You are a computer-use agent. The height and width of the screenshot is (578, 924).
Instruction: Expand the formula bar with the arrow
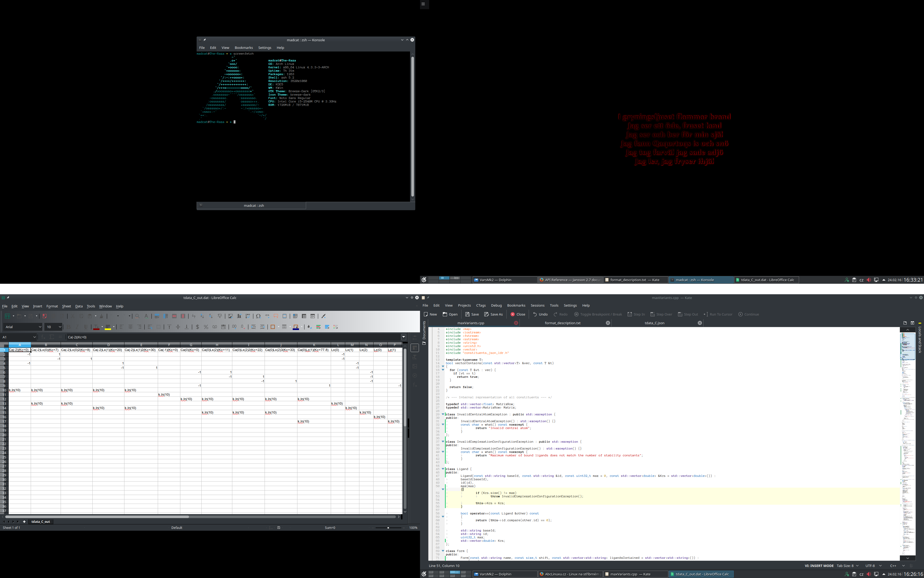tap(403, 337)
